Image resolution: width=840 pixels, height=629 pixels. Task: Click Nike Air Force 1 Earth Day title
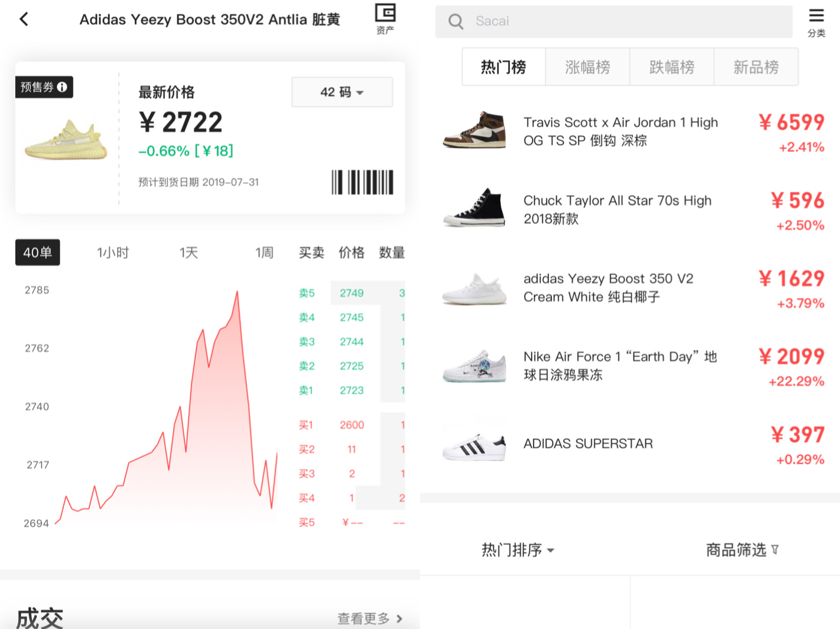(620, 365)
